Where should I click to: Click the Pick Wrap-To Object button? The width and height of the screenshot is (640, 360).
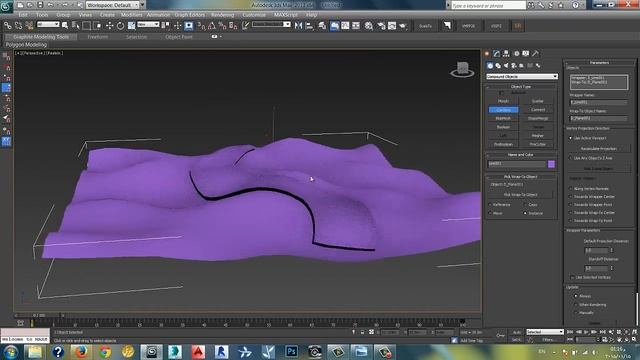(x=521, y=195)
